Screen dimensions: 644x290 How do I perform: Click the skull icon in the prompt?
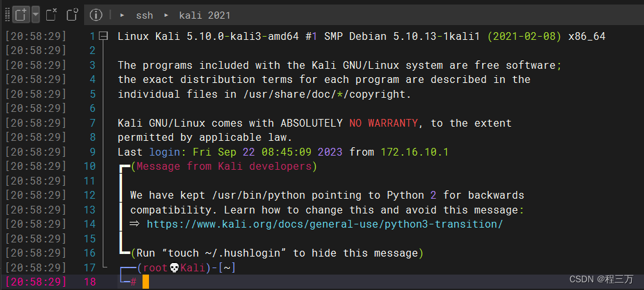click(174, 268)
